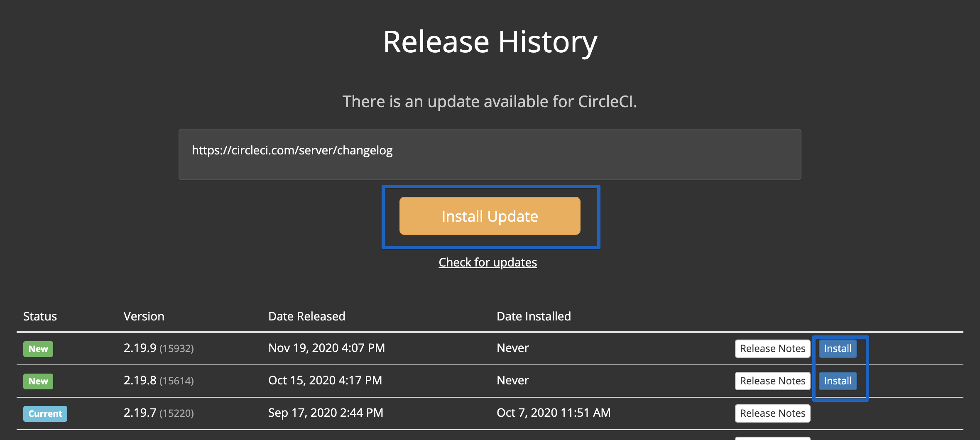Click the orange Install Update button

click(x=490, y=216)
